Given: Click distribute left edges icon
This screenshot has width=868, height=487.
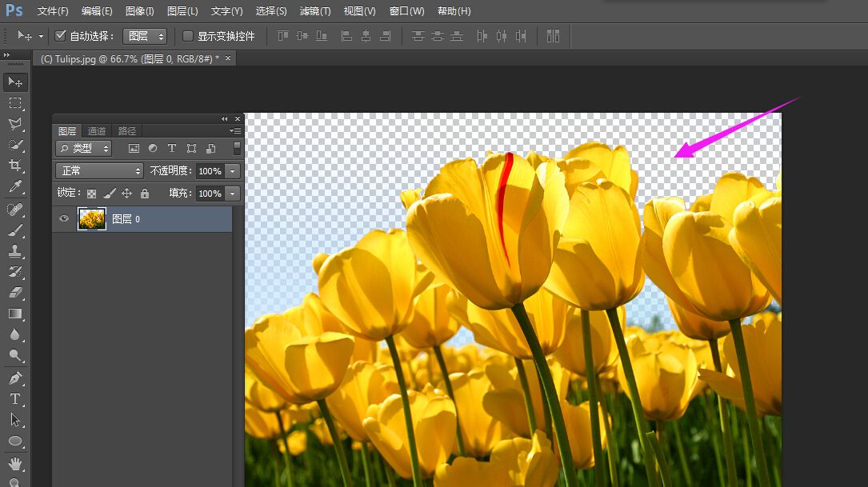Looking at the screenshot, I should point(482,36).
